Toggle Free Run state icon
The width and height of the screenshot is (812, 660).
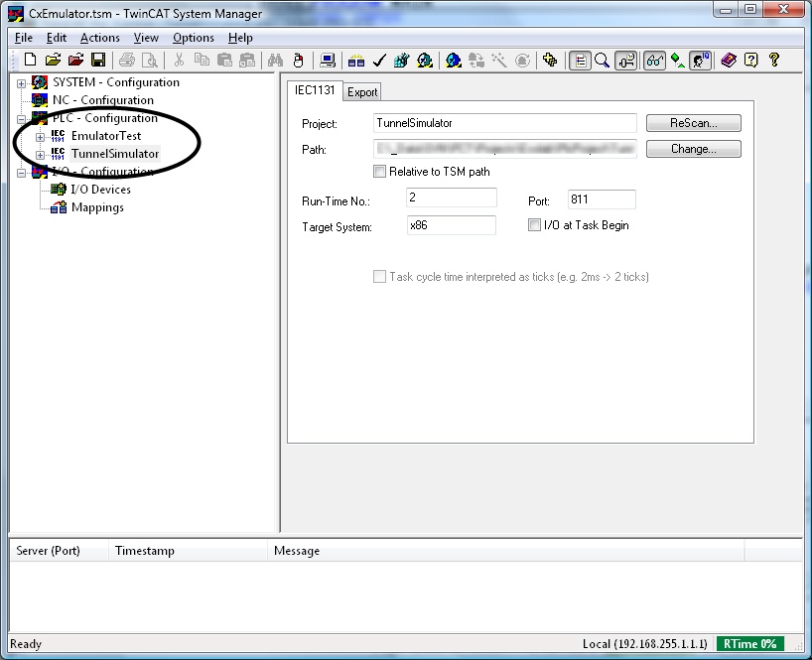point(522,61)
